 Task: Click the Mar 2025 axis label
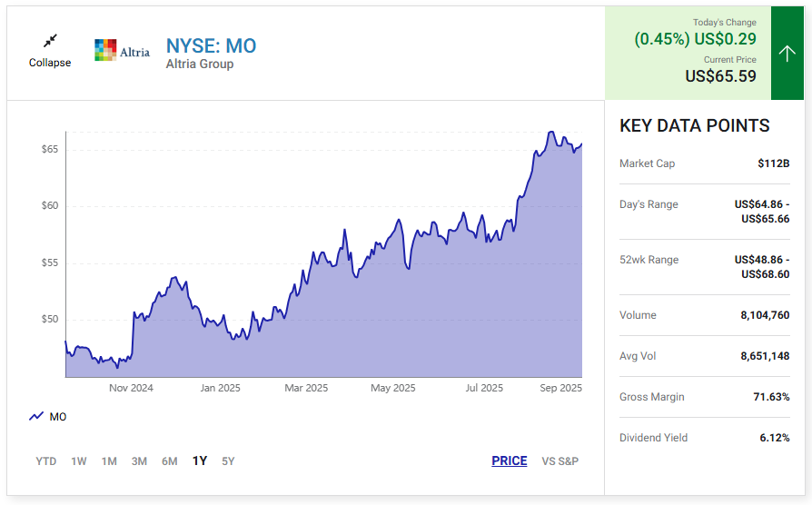pyautogui.click(x=306, y=388)
